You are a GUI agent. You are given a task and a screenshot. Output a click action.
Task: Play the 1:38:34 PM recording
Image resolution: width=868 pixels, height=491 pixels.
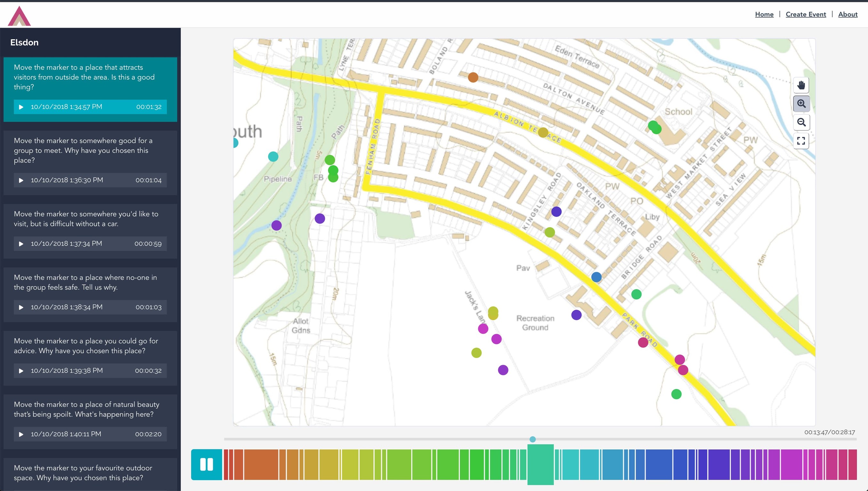click(x=22, y=307)
